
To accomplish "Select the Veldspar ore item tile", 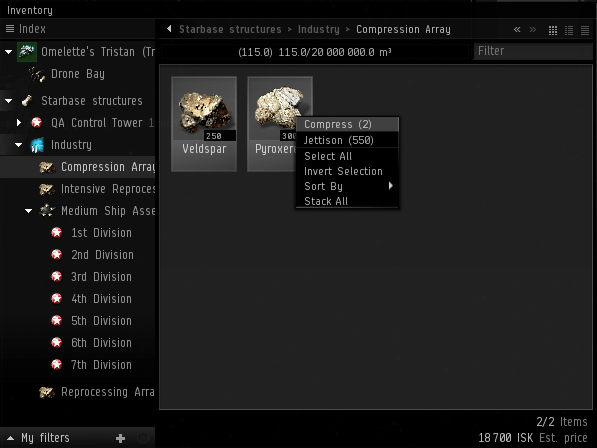I will click(204, 124).
